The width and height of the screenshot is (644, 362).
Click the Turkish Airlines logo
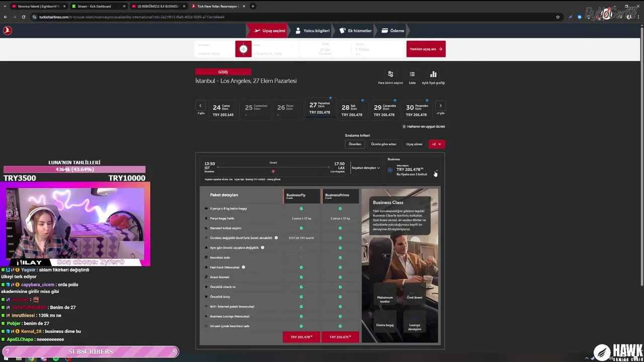coord(7,30)
